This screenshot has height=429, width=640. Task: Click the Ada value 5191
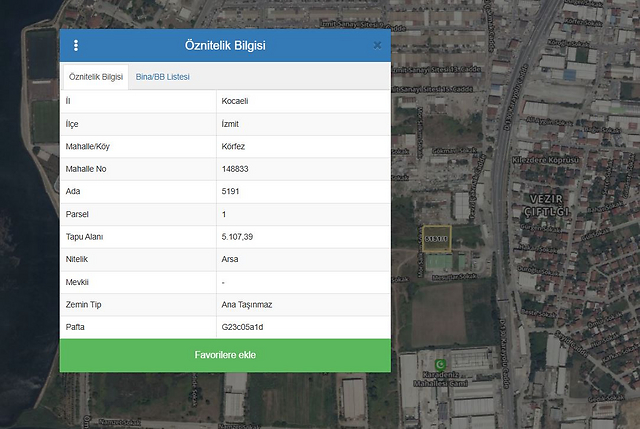(230, 192)
